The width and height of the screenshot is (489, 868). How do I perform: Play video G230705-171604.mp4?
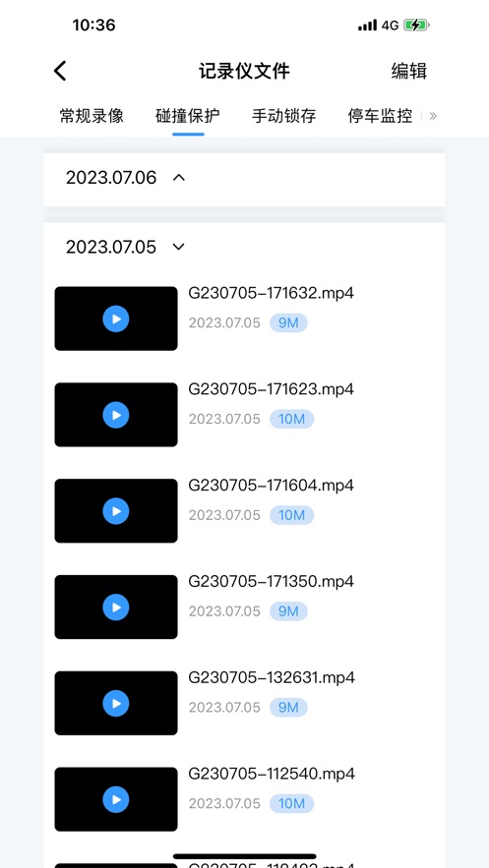tap(116, 511)
